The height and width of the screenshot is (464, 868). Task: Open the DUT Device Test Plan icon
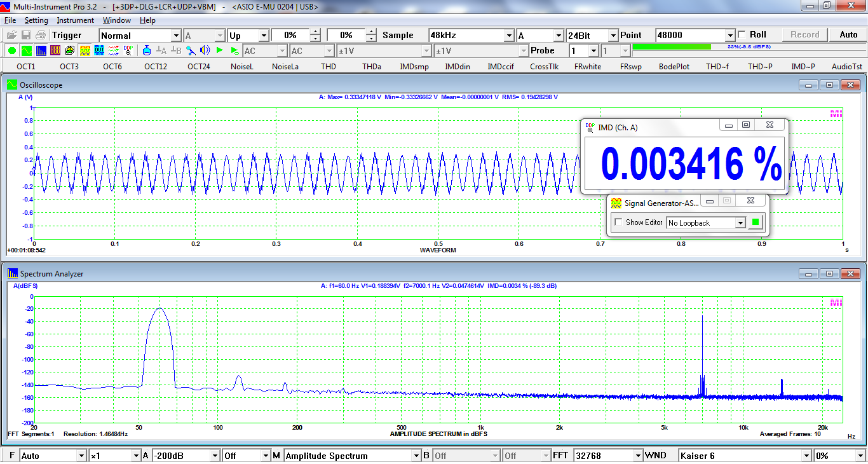tap(99, 50)
